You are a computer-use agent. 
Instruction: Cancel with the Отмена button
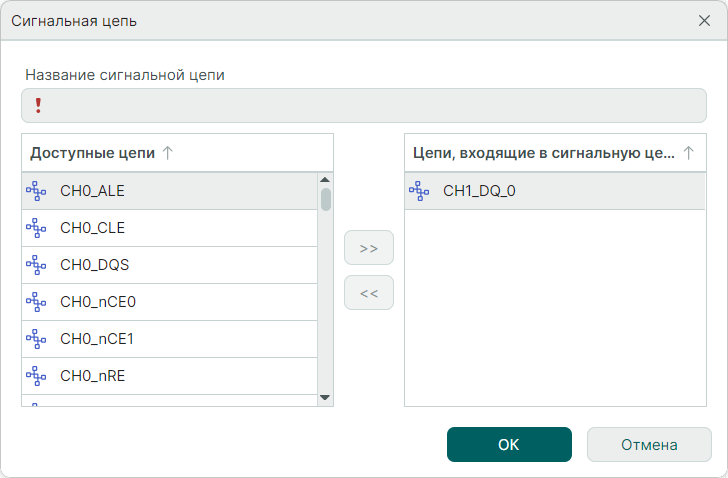point(649,445)
